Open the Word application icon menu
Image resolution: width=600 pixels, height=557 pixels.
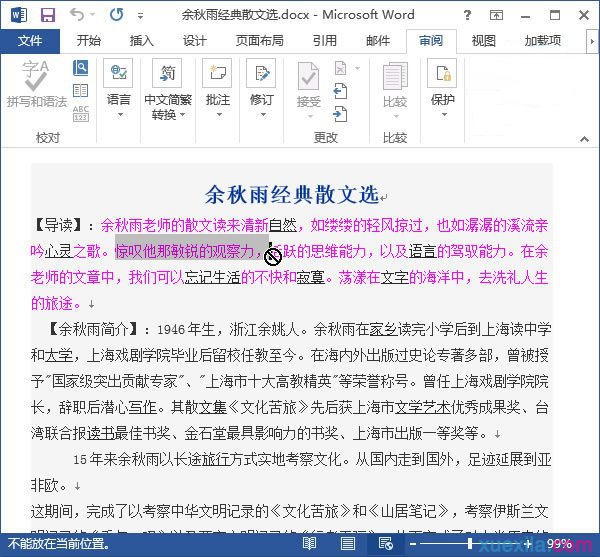tap(19, 15)
